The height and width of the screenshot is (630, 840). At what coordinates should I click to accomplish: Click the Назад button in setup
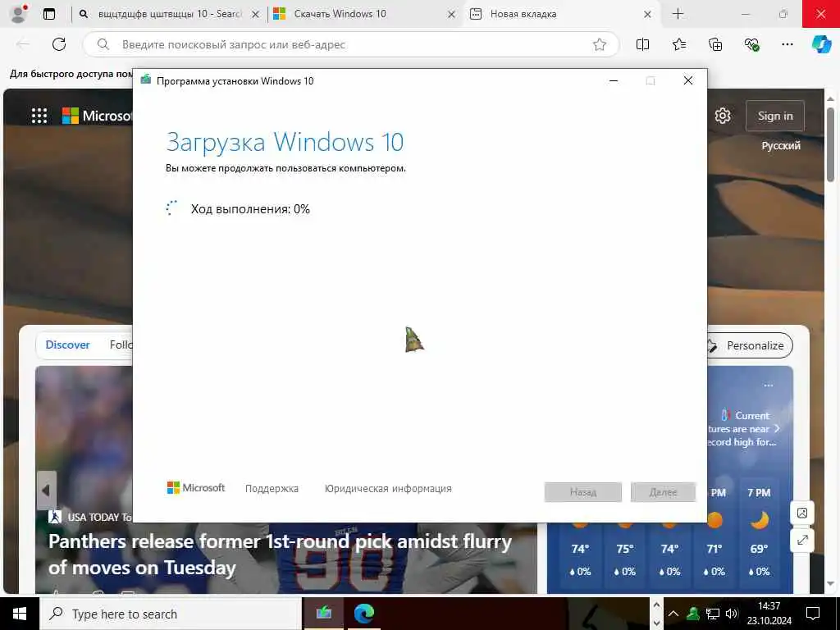(583, 492)
